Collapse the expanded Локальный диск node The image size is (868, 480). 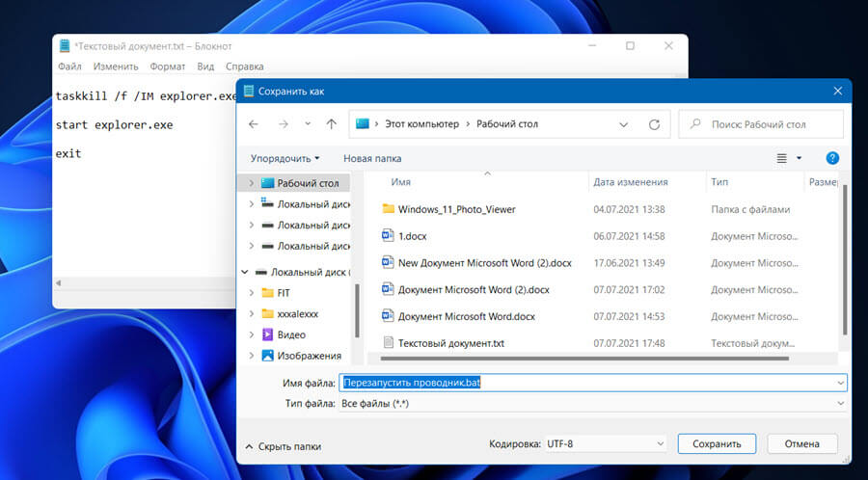[245, 272]
